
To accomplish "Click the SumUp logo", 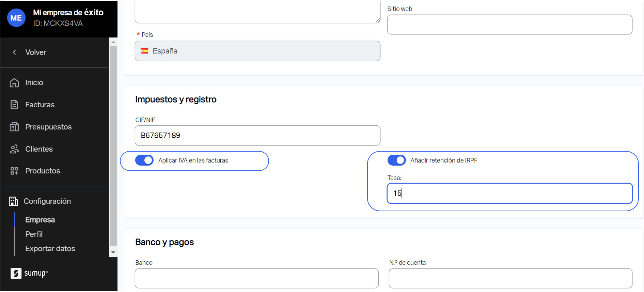I will (x=29, y=273).
